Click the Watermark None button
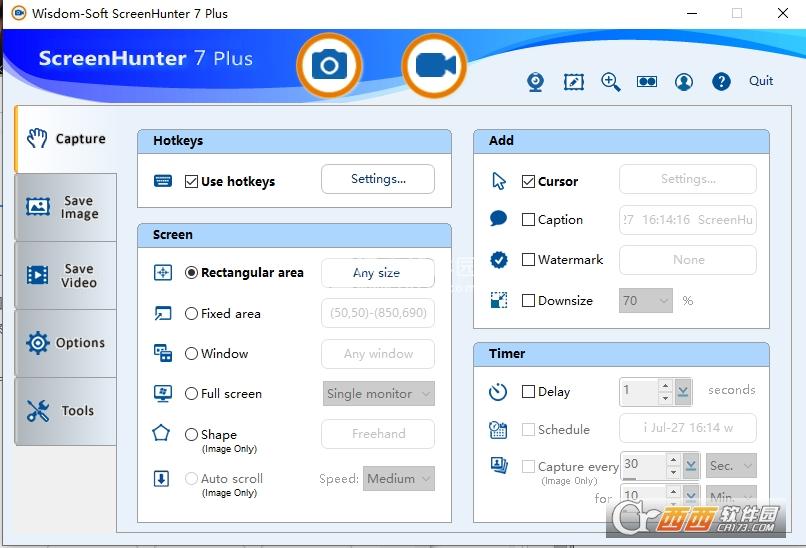Screen dimensions: 806x548 [688, 260]
